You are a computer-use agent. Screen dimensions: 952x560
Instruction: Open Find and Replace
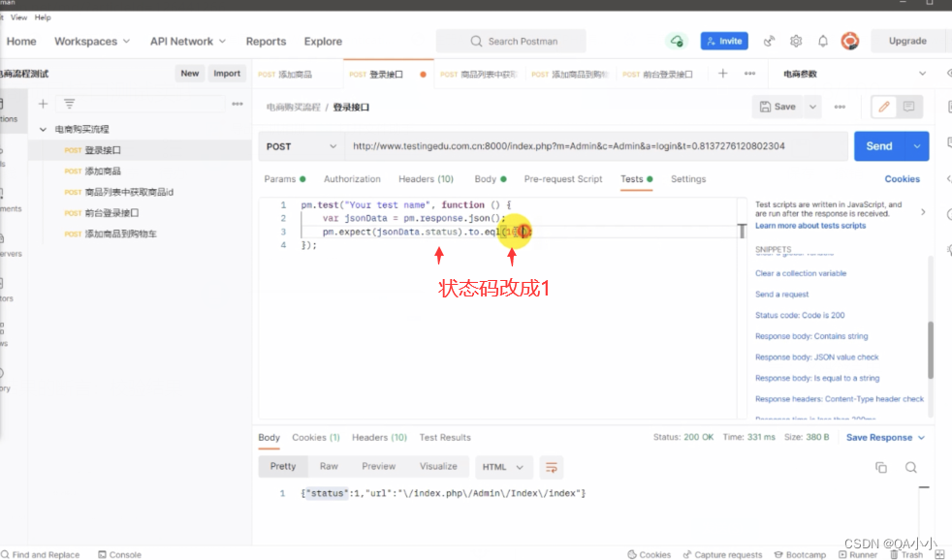40,554
